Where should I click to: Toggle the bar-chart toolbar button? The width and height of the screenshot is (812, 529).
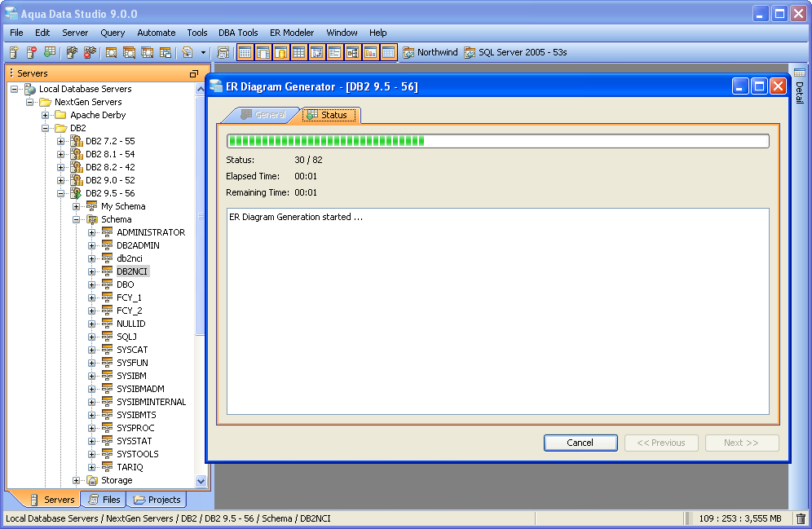coord(370,52)
